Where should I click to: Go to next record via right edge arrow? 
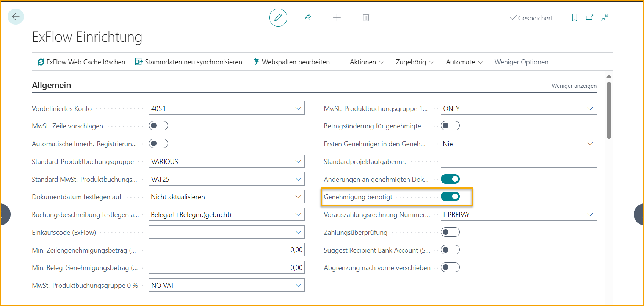pos(639,214)
